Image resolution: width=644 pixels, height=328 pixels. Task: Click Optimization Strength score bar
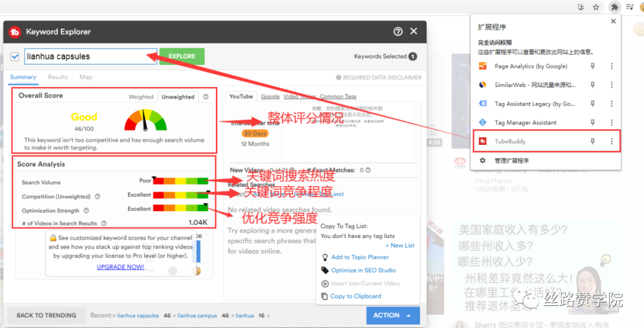(181, 208)
